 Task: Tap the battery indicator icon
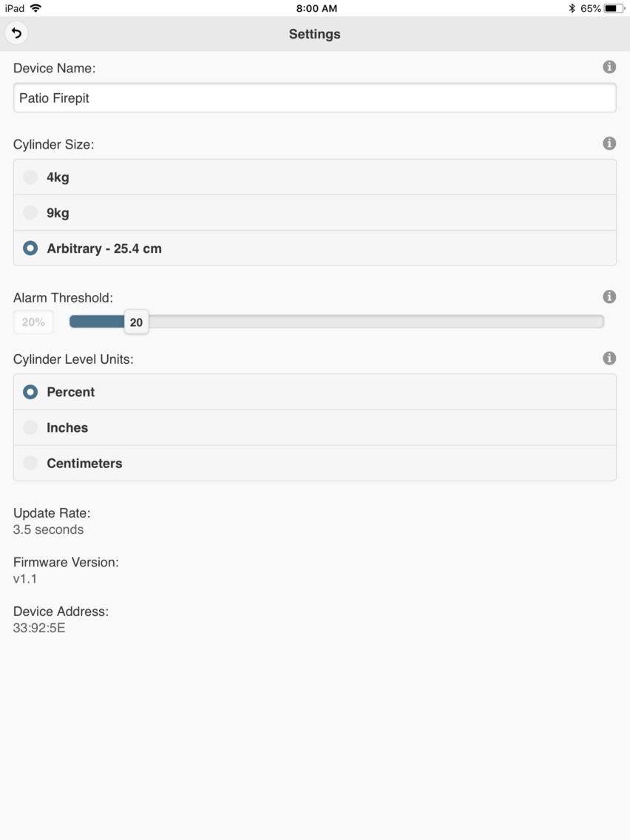pos(614,9)
